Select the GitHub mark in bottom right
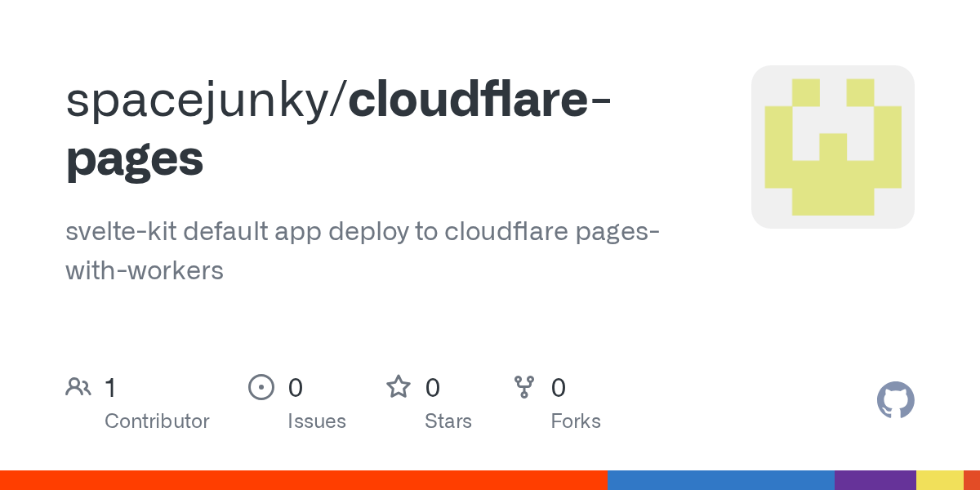Screen dimensions: 980x490 tap(896, 400)
